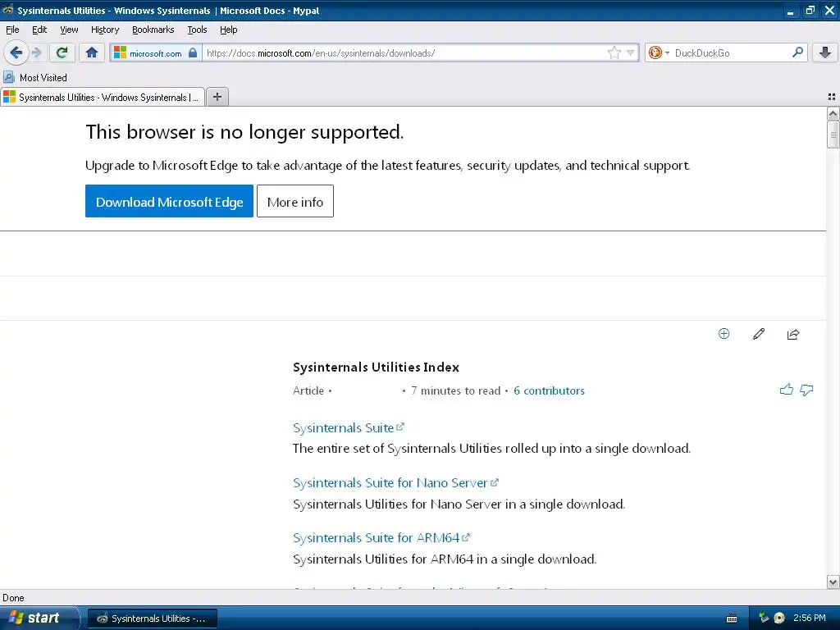Click the vertical scrollbar thumb
Viewport: 840px width, 630px height.
coord(833,134)
